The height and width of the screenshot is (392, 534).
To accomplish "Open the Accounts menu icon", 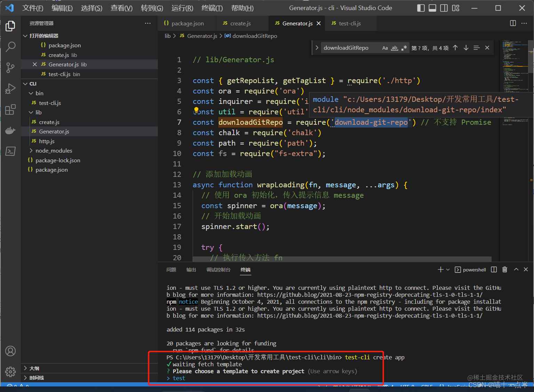I will coord(10,351).
